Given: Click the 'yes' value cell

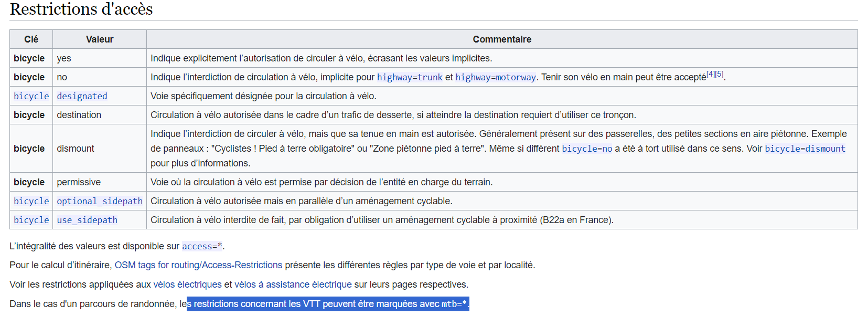Looking at the screenshot, I should click(x=100, y=58).
